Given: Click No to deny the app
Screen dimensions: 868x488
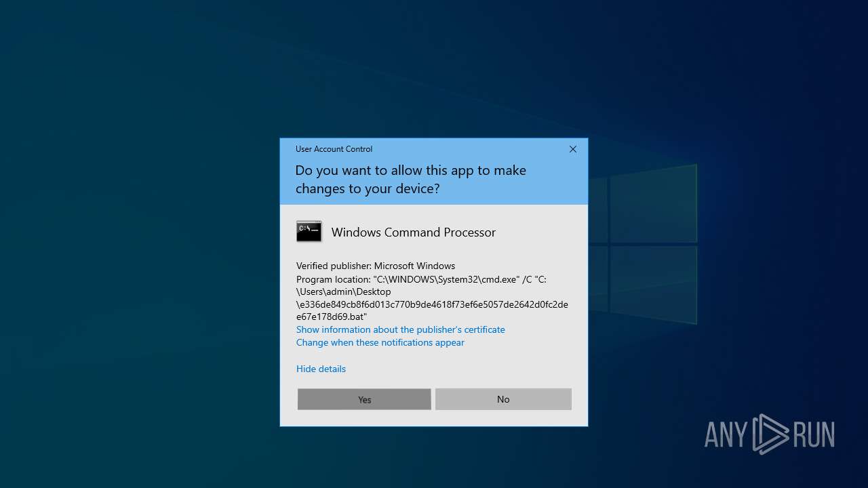Looking at the screenshot, I should point(503,399).
